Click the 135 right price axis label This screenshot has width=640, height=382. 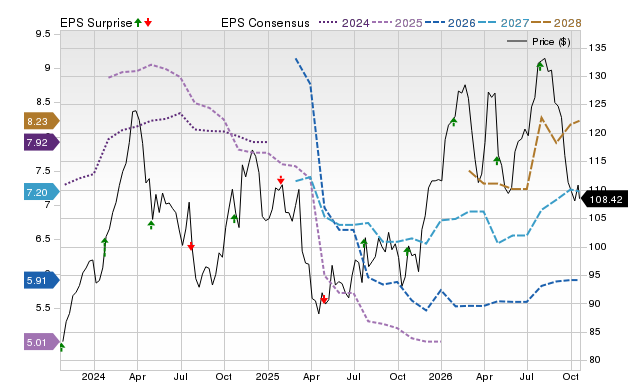tap(597, 48)
